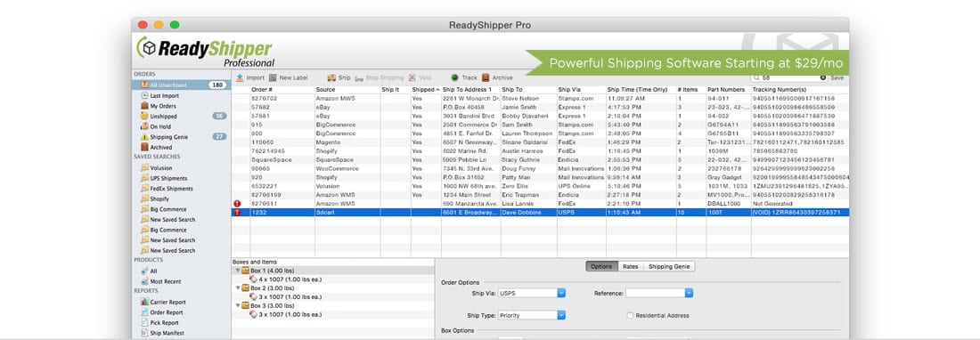Click the Source column header
The image size is (980, 340).
[x=347, y=90]
